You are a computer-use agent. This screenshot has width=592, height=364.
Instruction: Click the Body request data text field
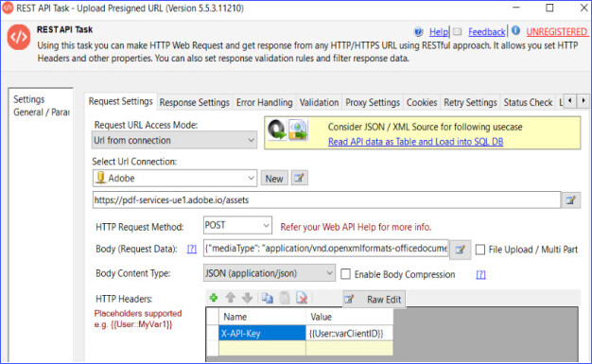click(326, 249)
